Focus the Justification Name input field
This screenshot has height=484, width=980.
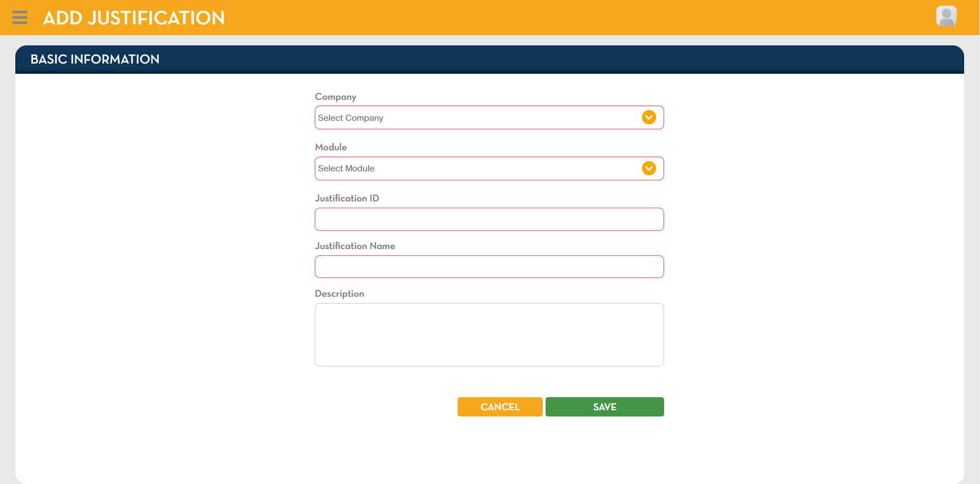[489, 267]
